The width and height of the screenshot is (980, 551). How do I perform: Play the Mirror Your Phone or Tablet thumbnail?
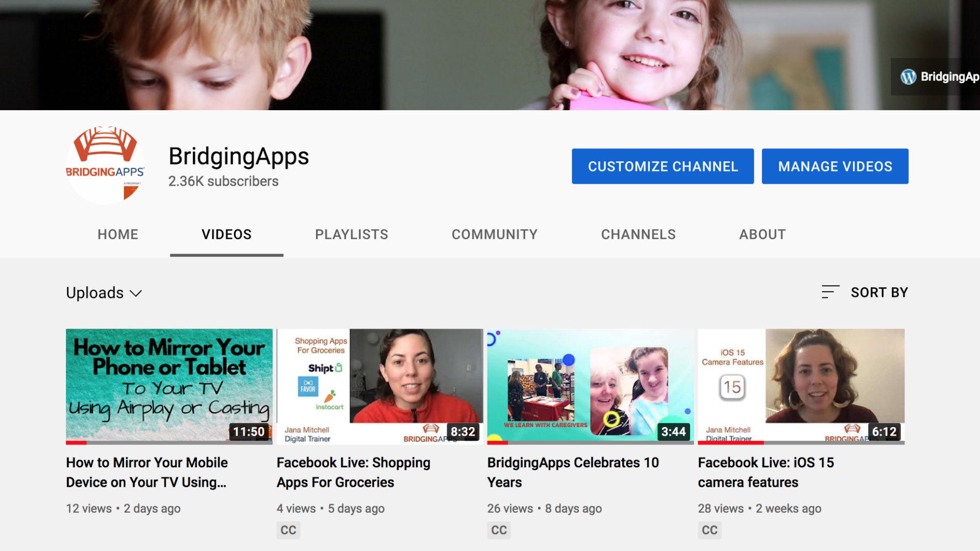[169, 386]
